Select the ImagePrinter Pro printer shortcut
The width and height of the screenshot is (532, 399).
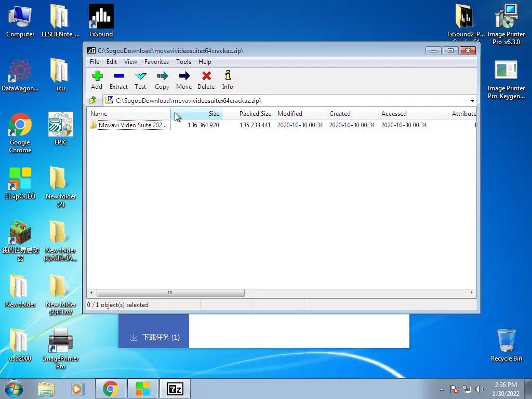coord(60,349)
